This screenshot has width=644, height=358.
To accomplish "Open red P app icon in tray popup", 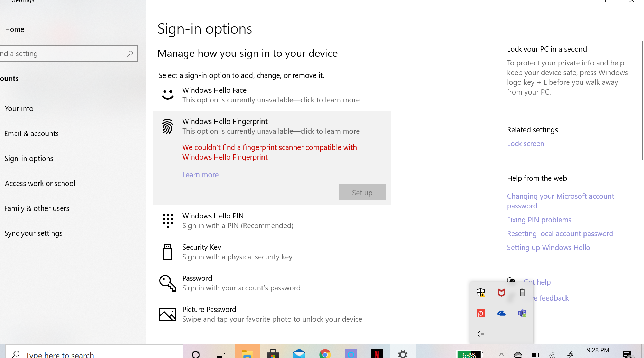I will (481, 313).
